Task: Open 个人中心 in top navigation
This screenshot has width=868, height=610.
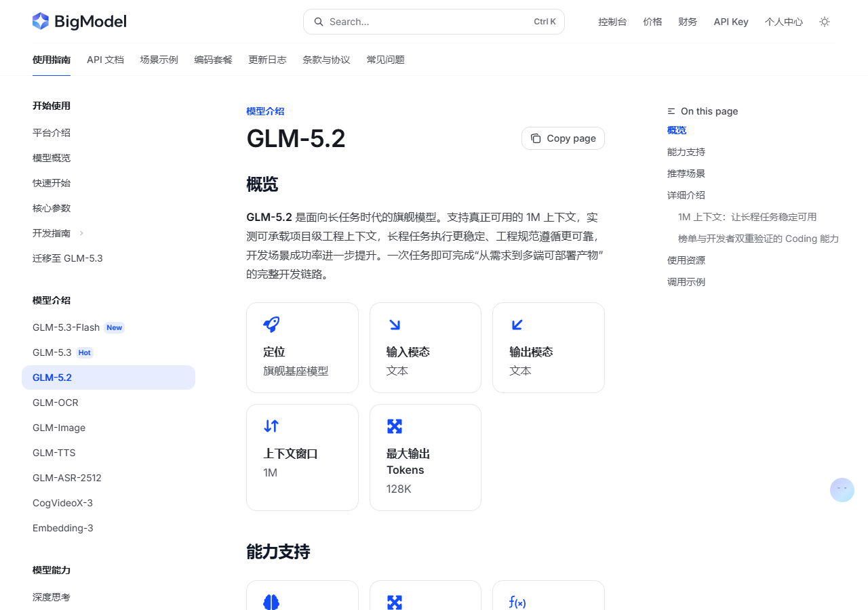Action: point(784,22)
